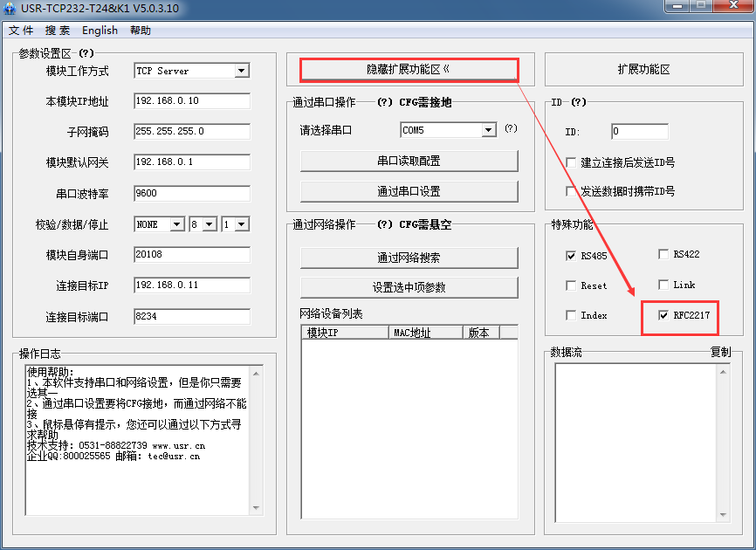Click the (?) help icon beside COM5 dropdown

click(x=511, y=128)
